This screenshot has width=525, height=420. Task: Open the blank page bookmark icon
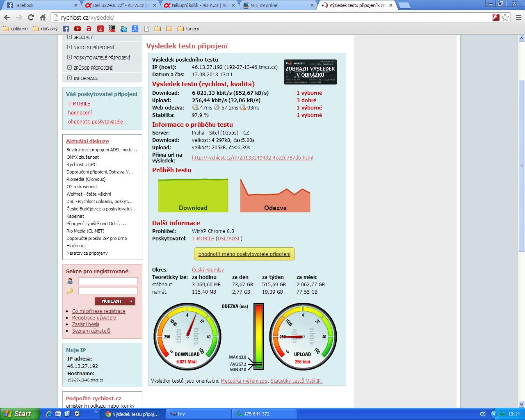[x=146, y=29]
